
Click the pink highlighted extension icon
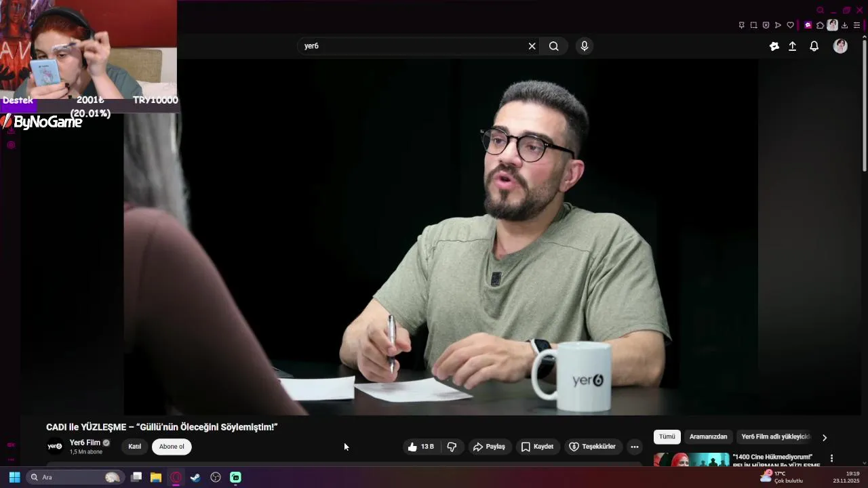(808, 25)
